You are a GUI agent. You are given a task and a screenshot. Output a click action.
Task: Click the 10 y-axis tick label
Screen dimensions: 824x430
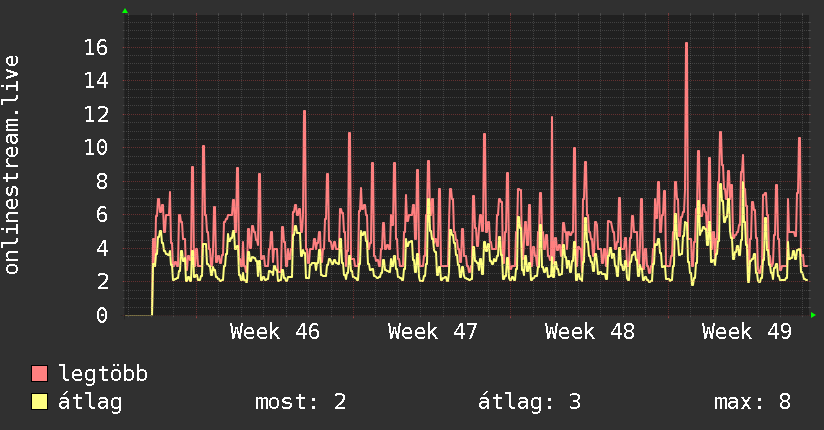96,148
